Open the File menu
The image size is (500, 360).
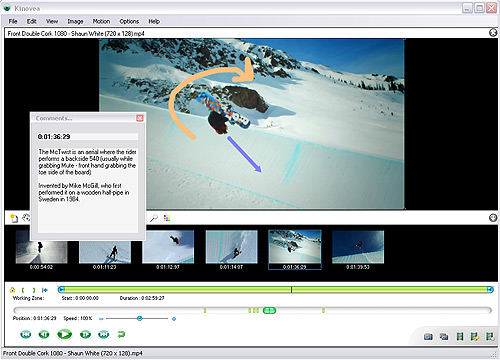click(x=13, y=21)
